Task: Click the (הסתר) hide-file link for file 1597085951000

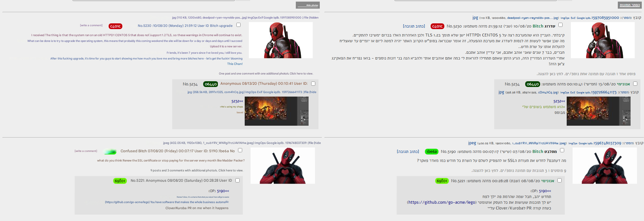Action: 627,18
